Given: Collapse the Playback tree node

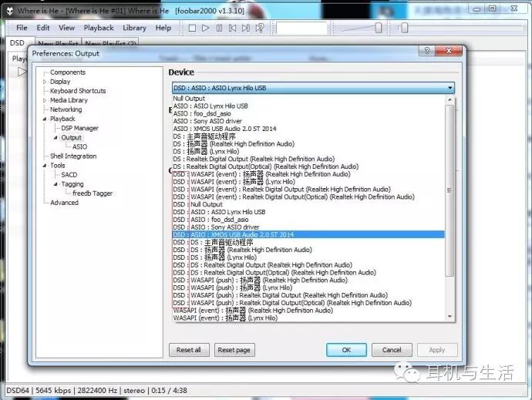Looking at the screenshot, I should (45, 119).
